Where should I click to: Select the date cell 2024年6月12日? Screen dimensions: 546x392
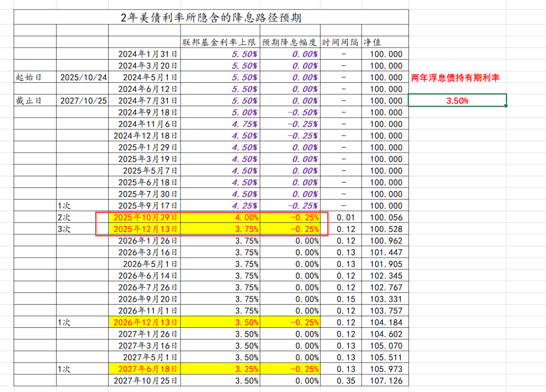point(144,89)
